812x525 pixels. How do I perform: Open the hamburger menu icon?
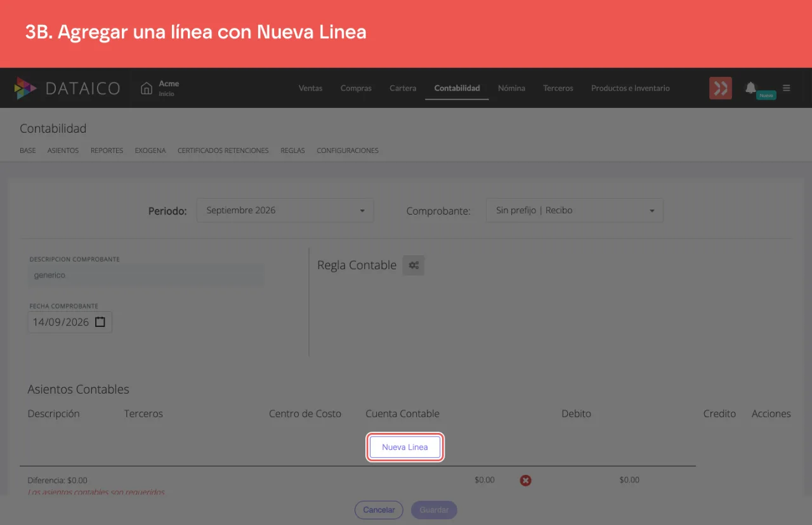coord(787,88)
